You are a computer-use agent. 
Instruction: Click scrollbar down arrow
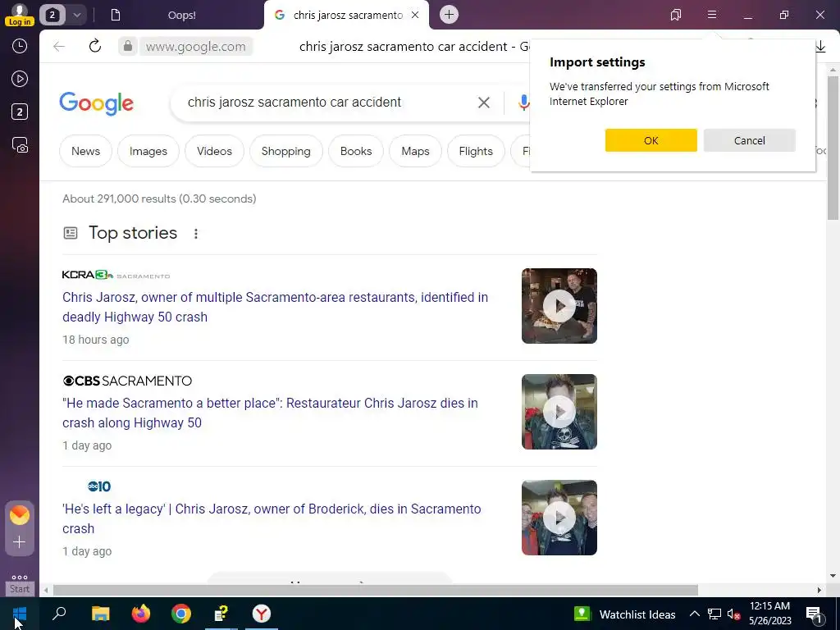[x=833, y=576]
